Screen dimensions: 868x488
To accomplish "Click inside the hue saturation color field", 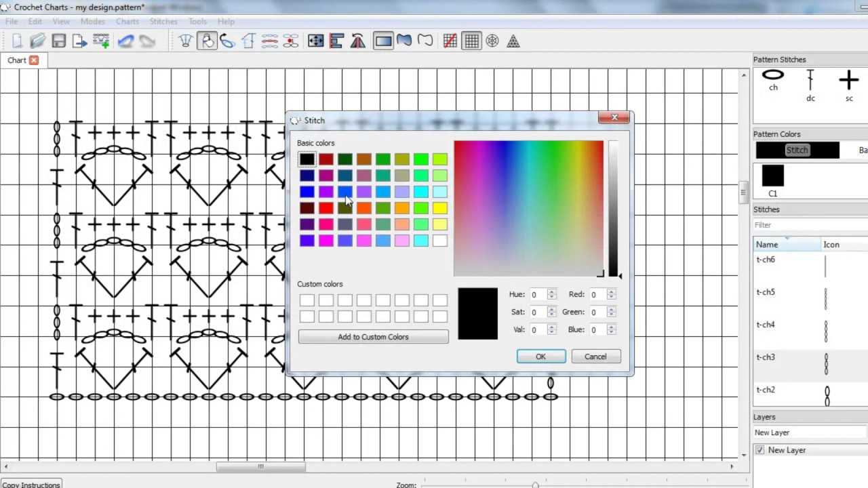I will coord(528,209).
